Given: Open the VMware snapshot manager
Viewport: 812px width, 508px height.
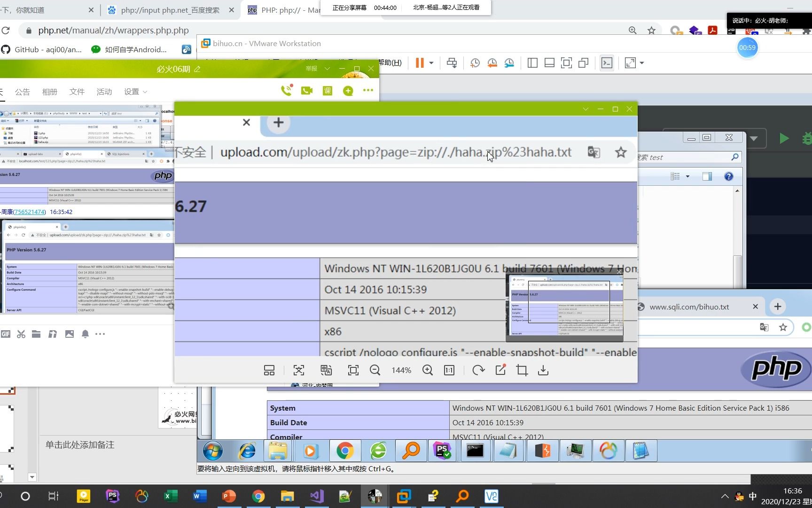Looking at the screenshot, I should 509,63.
